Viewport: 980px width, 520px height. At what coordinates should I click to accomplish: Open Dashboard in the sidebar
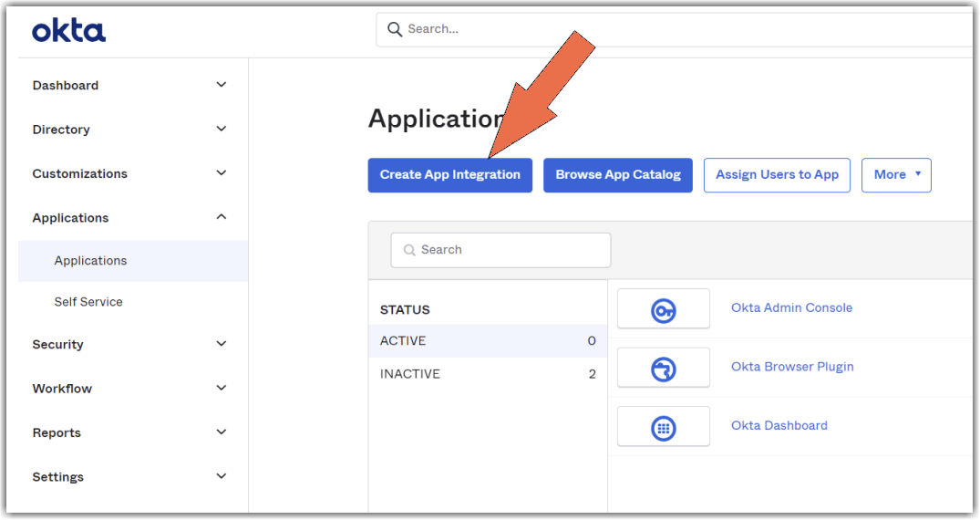[x=66, y=85]
